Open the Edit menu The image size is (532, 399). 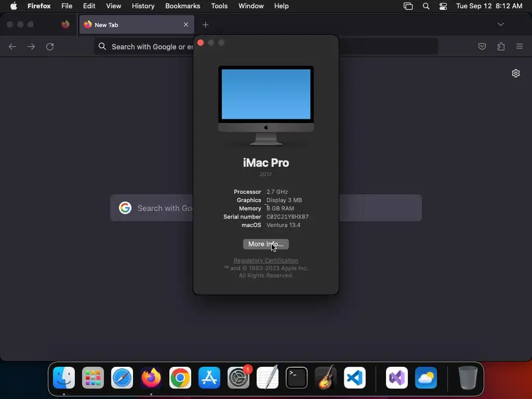pyautogui.click(x=89, y=6)
